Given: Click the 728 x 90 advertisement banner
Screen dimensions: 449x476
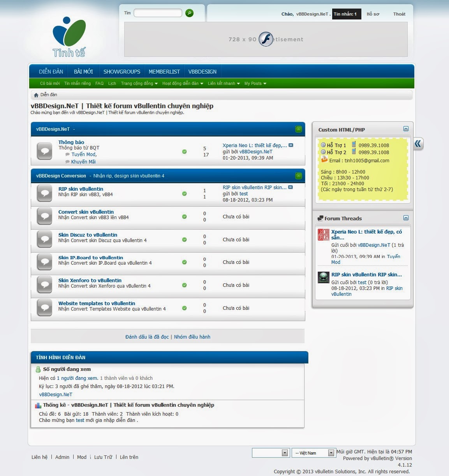Looking at the screenshot, I should (x=266, y=39).
